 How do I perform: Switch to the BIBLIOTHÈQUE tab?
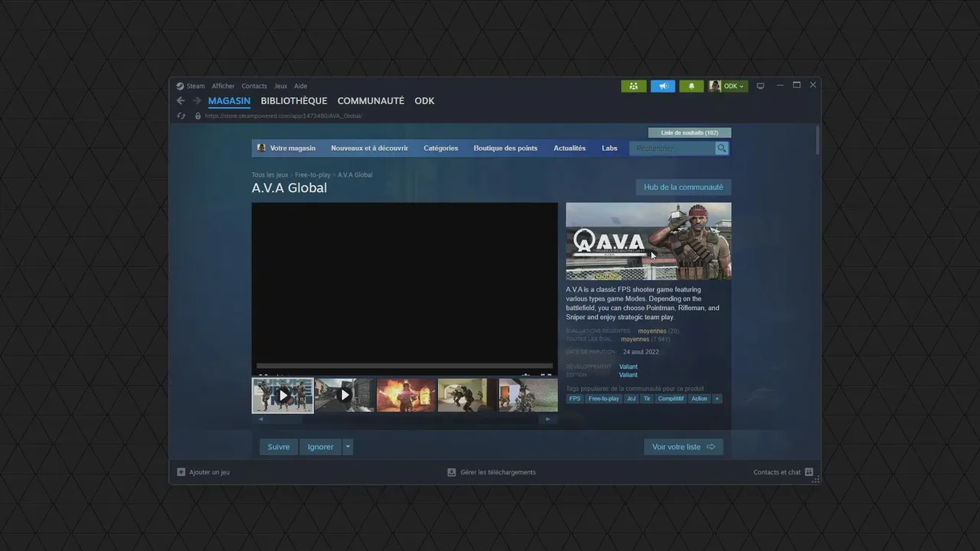tap(294, 101)
